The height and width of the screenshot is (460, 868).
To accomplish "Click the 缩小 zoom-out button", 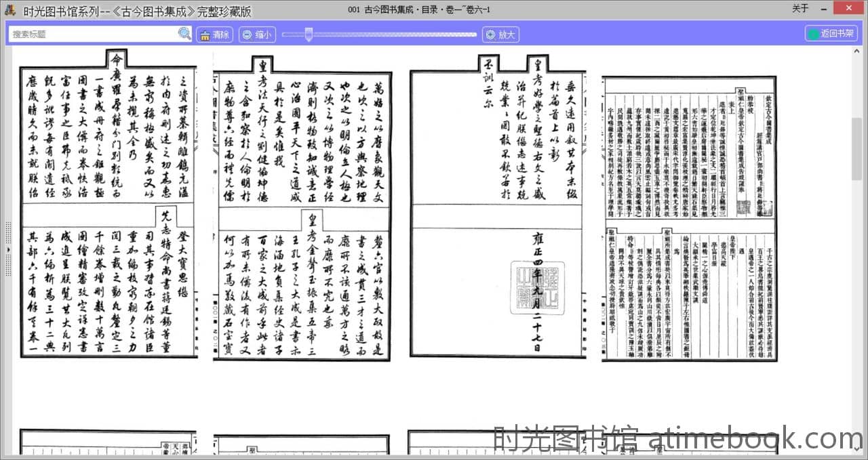I will tap(257, 35).
